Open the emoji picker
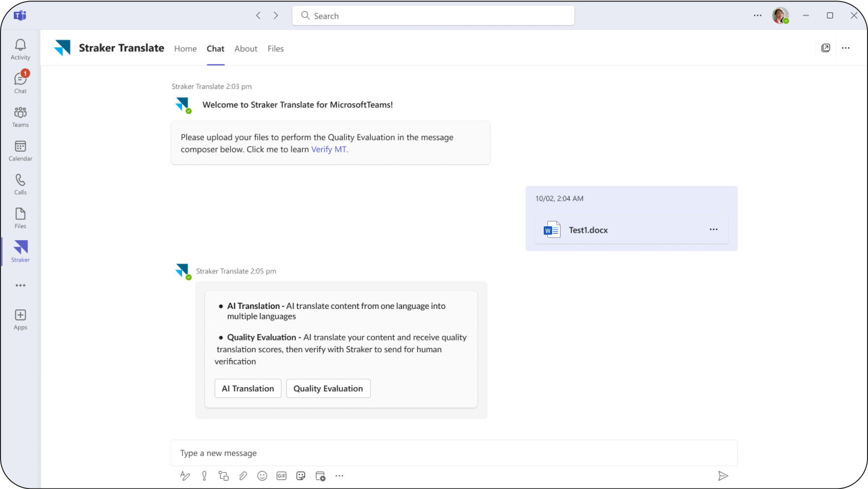 tap(262, 476)
